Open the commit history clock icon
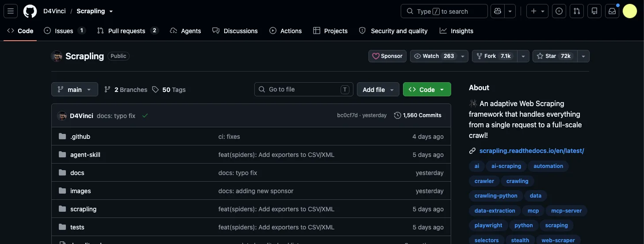 398,115
